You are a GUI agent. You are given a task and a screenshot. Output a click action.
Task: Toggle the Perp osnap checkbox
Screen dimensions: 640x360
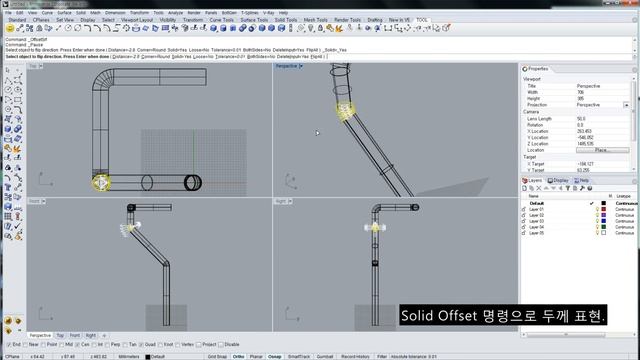click(x=107, y=345)
